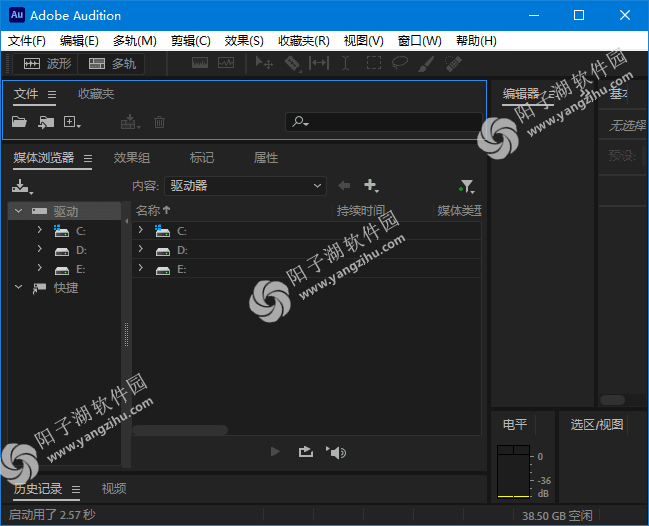Image resolution: width=649 pixels, height=526 pixels.
Task: Switch to the 属性 tab
Action: [266, 158]
